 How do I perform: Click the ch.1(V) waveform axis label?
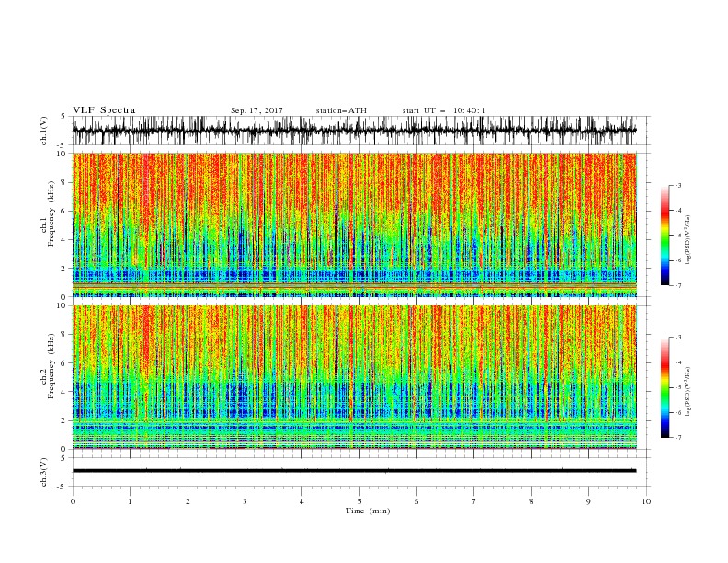[x=44, y=131]
